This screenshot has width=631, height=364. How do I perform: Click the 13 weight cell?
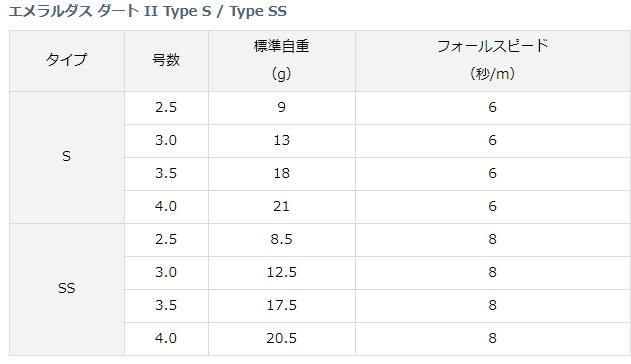tap(282, 141)
